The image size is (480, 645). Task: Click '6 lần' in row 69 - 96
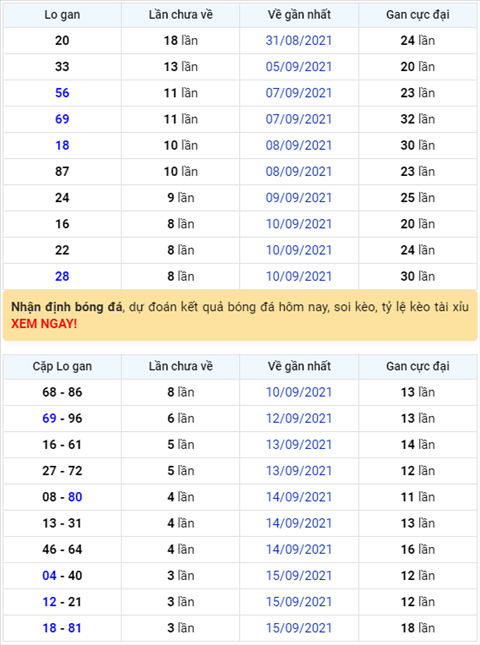point(181,419)
